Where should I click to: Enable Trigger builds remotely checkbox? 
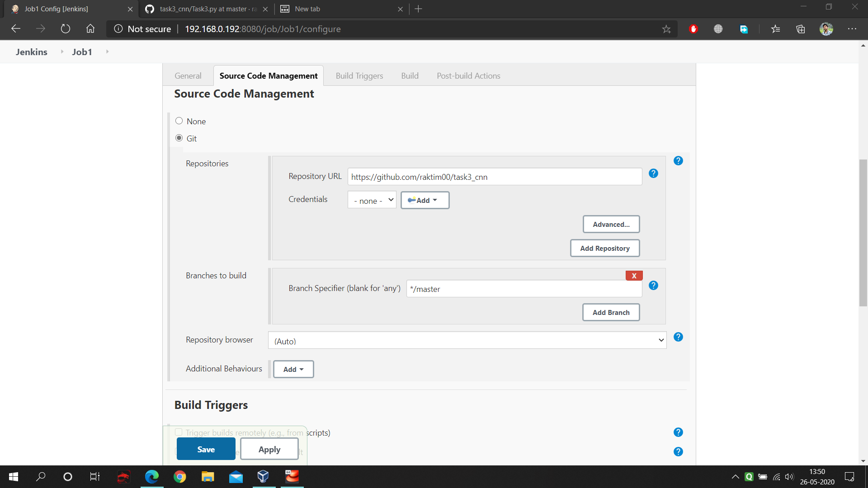[179, 432]
